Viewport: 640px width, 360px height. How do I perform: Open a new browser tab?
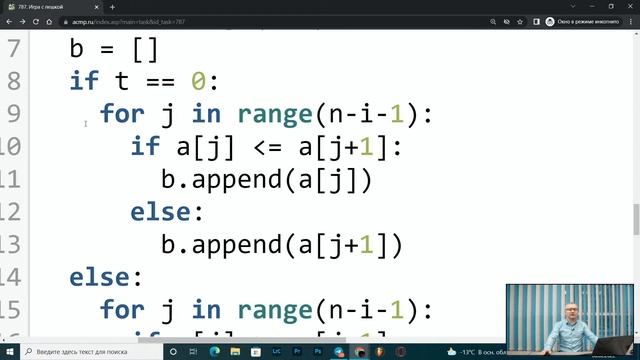click(112, 7)
